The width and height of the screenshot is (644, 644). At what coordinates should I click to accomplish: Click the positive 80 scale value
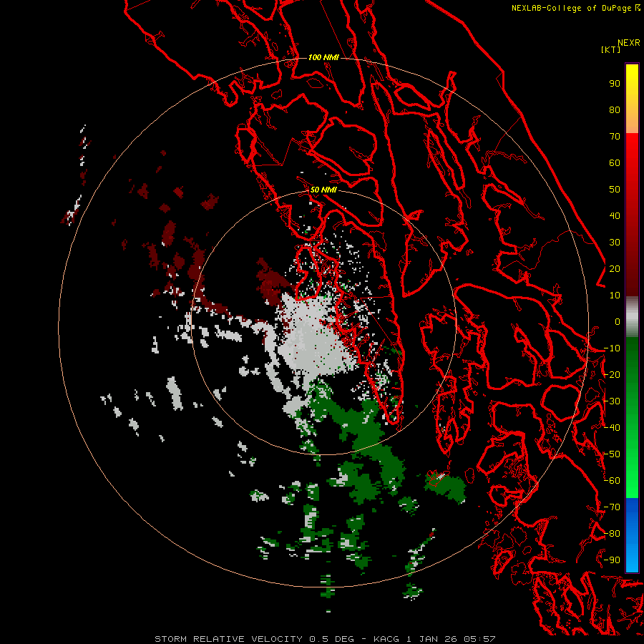coord(615,109)
